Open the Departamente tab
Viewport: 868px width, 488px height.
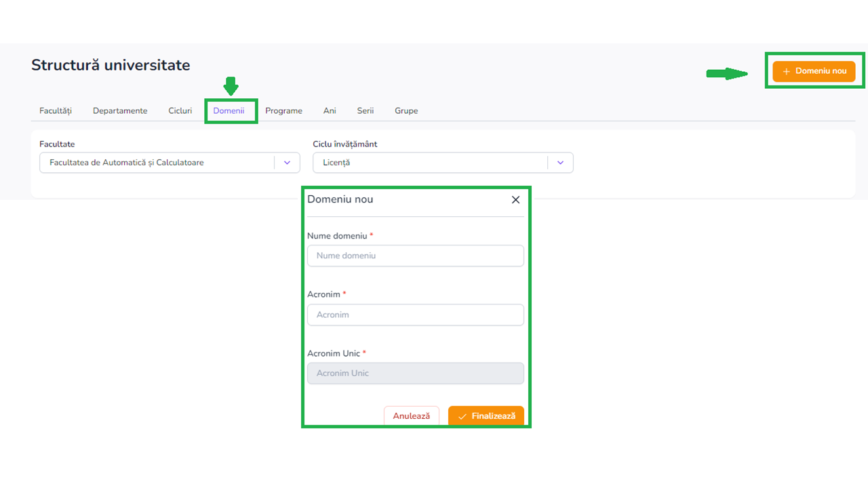(120, 110)
